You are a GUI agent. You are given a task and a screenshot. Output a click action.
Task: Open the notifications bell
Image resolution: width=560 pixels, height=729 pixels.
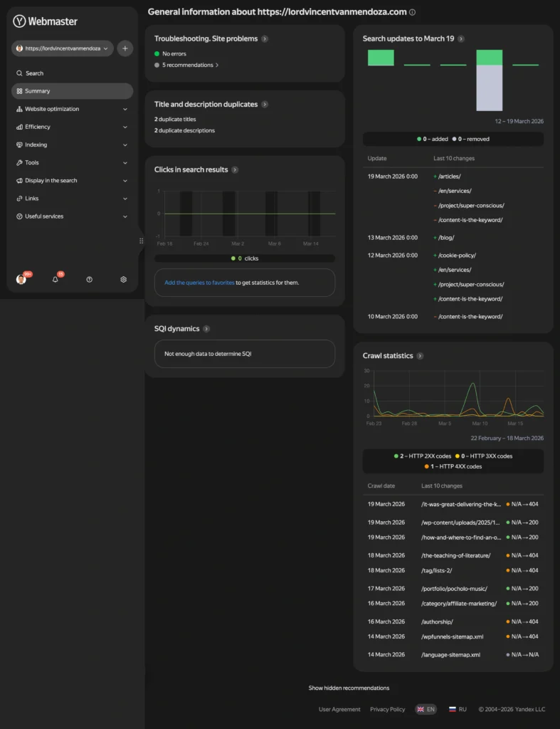coord(56,279)
